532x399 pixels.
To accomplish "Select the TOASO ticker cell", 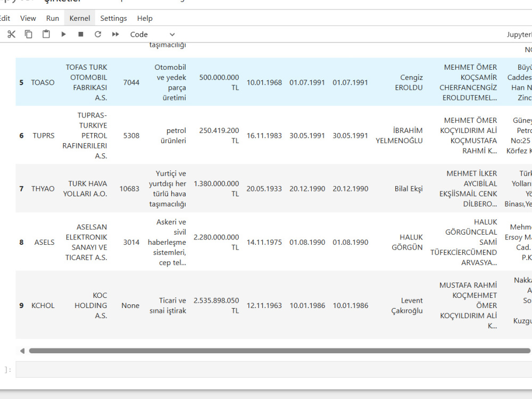I will 43,82.
